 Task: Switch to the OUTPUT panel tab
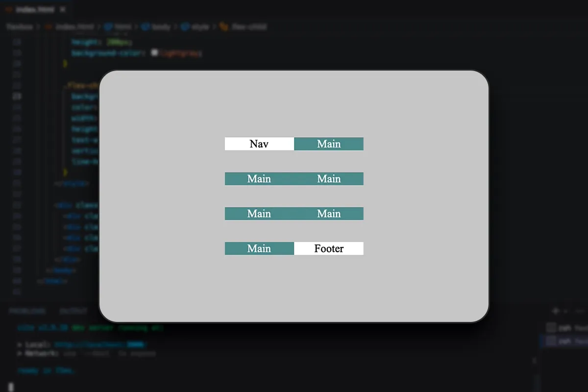coord(73,311)
